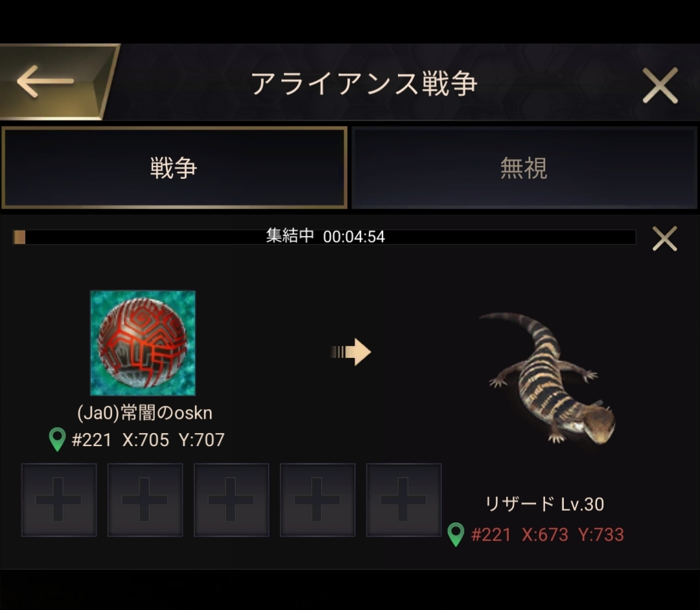Select the second empty plus slot
Viewport: 700px width, 610px height.
145,500
